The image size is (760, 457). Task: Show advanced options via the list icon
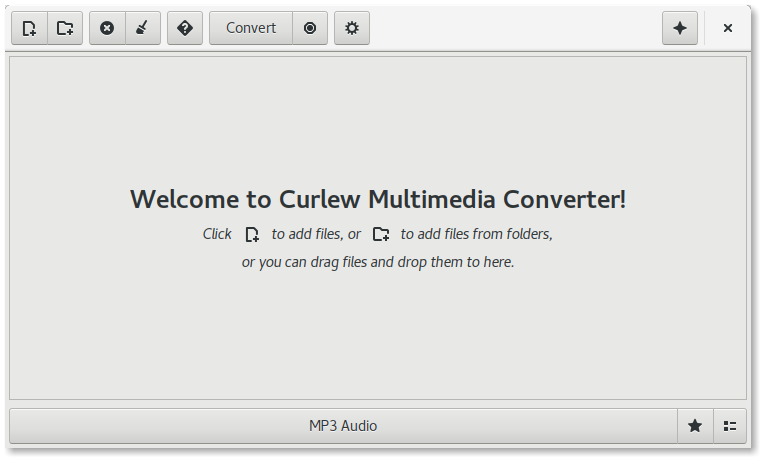point(730,426)
